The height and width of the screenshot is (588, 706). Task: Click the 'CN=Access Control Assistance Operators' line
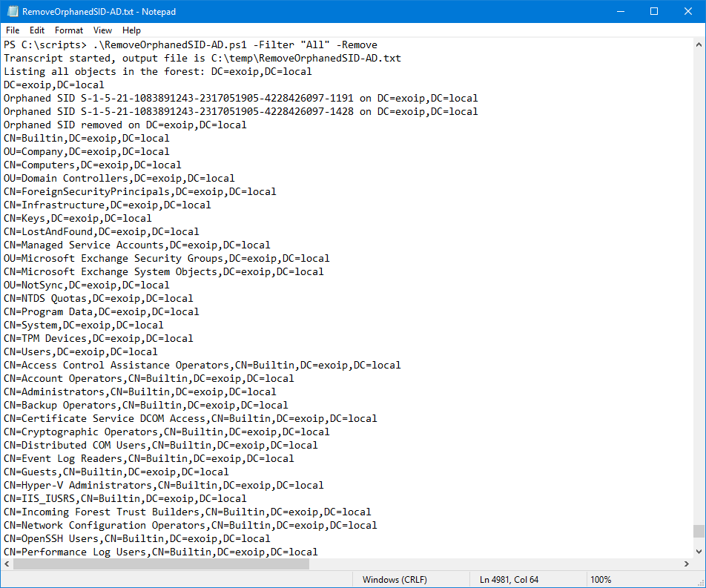[202, 365]
